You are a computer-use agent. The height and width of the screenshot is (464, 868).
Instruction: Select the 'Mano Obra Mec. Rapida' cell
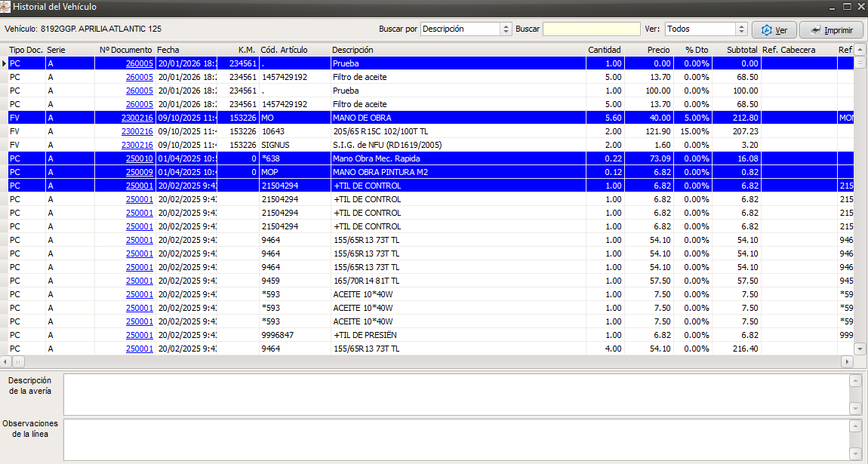(x=458, y=158)
